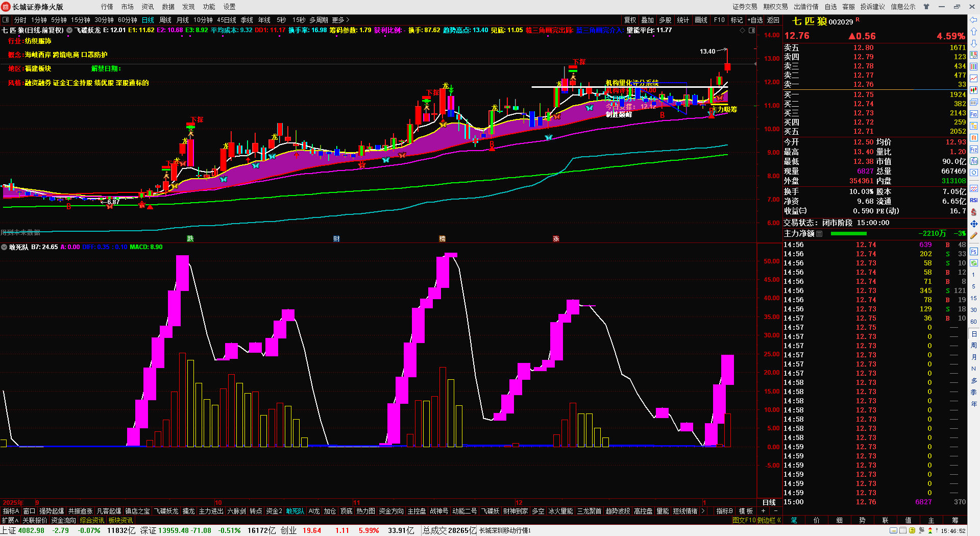Open the 模板 menu
The image size is (980, 536).
746,511
